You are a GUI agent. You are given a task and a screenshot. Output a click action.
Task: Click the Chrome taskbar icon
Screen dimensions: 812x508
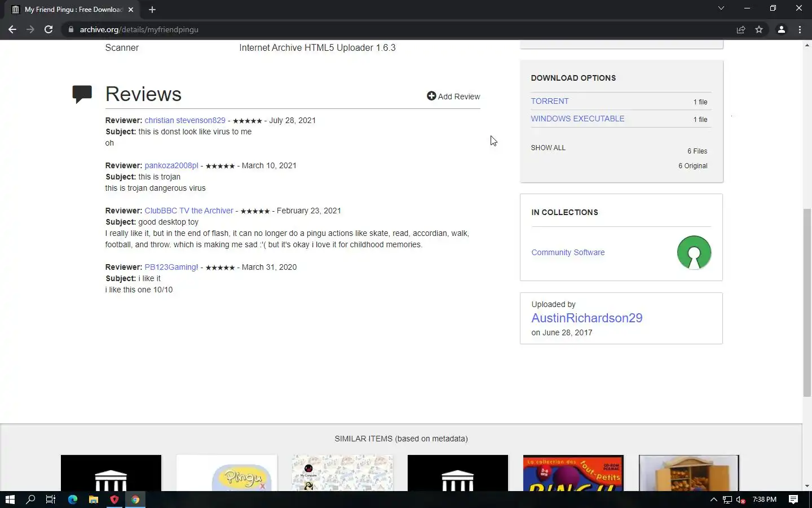(135, 500)
